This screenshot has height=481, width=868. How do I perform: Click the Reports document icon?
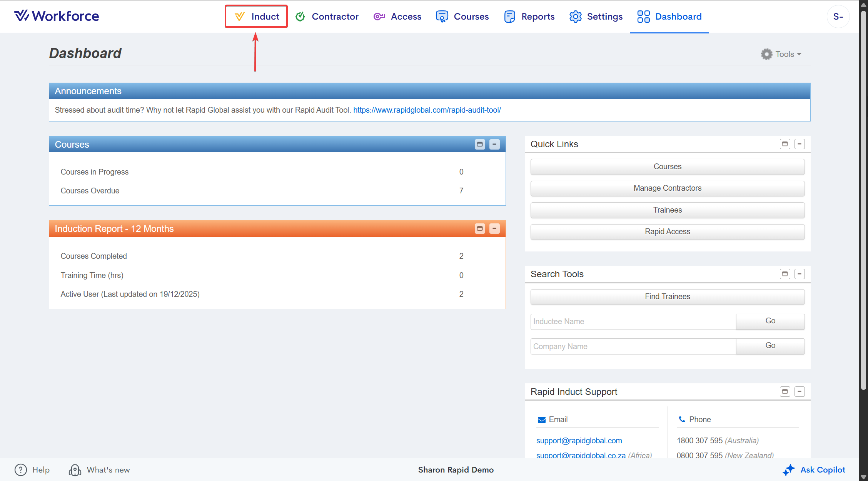509,17
